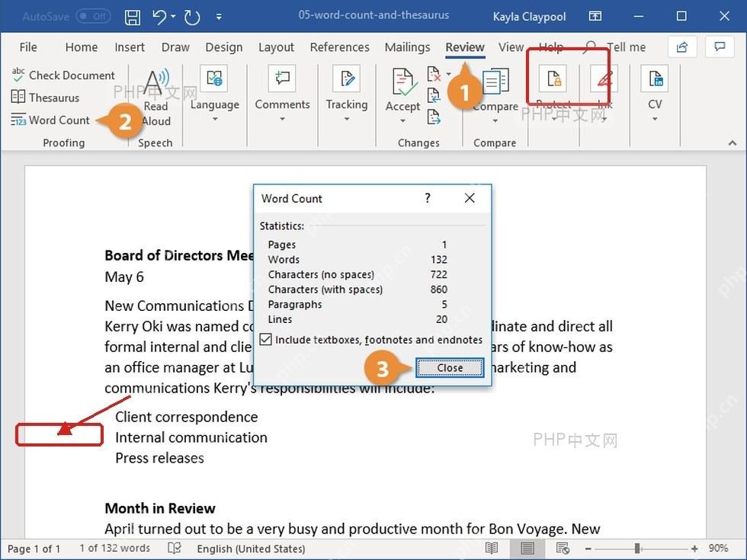747x560 pixels.
Task: Click the Accept change icon
Action: (x=403, y=82)
